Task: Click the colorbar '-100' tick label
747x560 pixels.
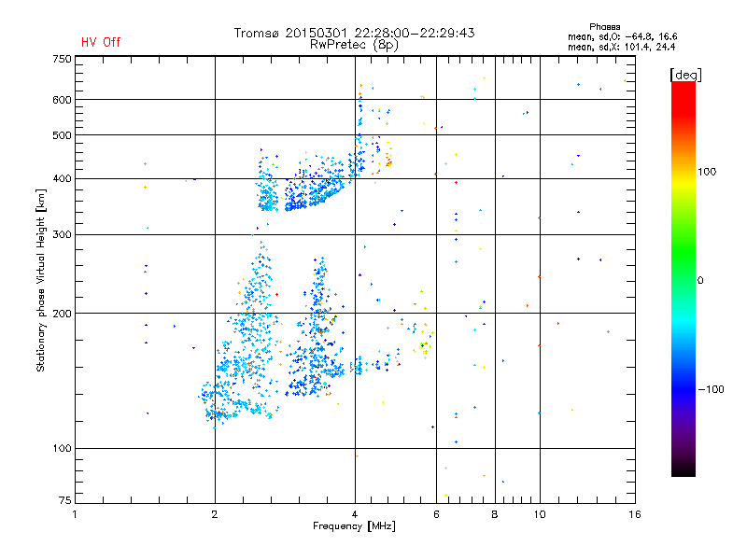Action: 712,389
